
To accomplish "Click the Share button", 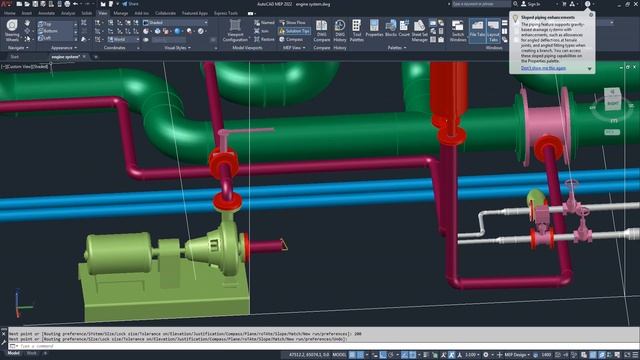I will tap(130, 4).
